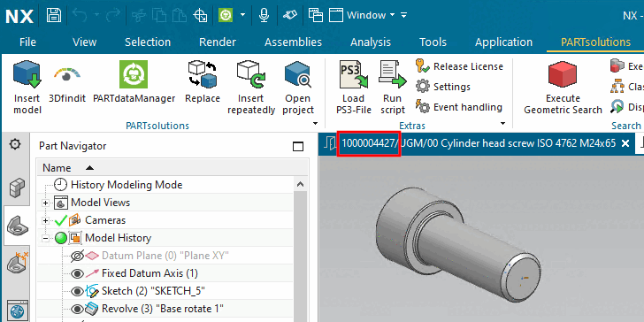Image resolution: width=644 pixels, height=322 pixels.
Task: Select Sketch (2) "SKETCH_5" feature
Action: point(153,291)
